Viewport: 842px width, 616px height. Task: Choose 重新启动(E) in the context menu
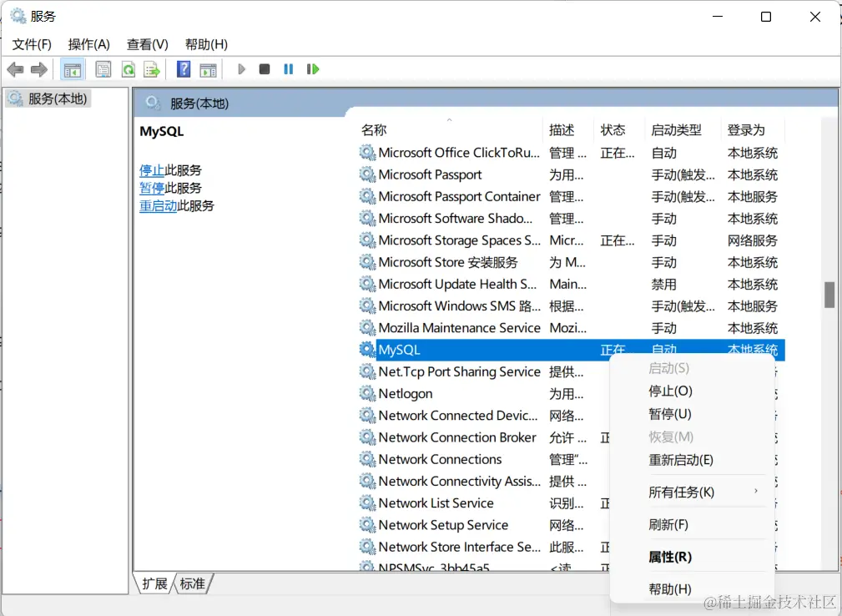pyautogui.click(x=681, y=460)
